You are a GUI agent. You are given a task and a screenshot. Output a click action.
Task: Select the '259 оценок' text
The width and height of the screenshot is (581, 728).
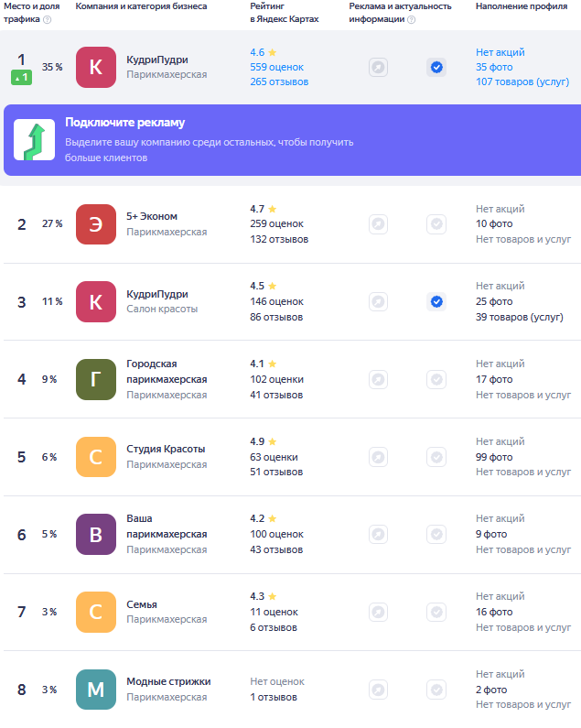(276, 223)
